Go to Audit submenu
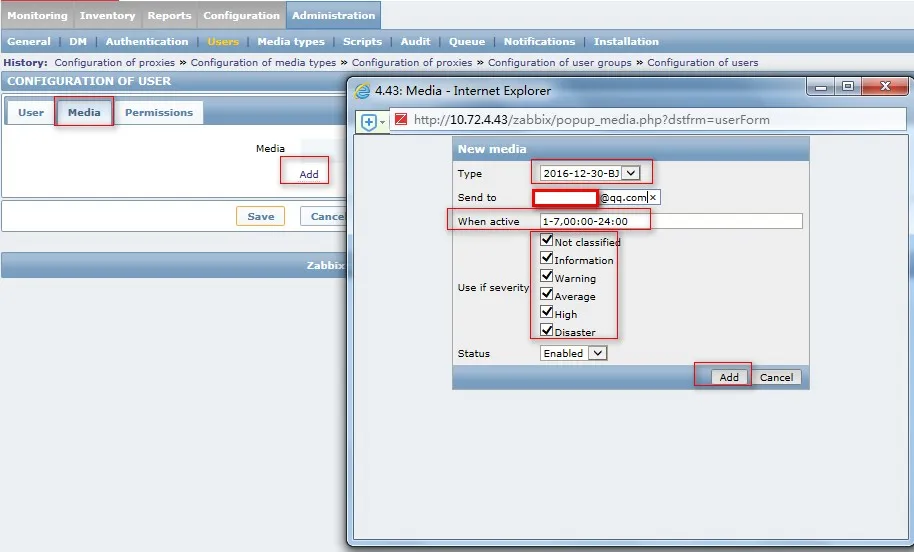 point(415,41)
